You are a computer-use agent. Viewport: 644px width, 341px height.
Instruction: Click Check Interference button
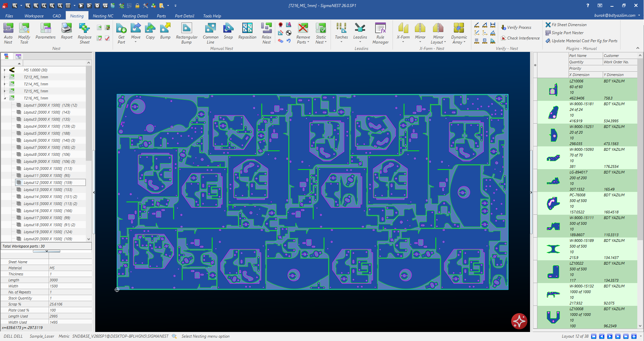520,38
